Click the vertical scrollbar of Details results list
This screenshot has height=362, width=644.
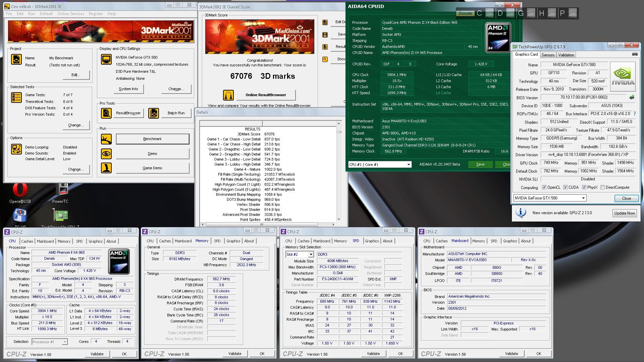coord(339,171)
